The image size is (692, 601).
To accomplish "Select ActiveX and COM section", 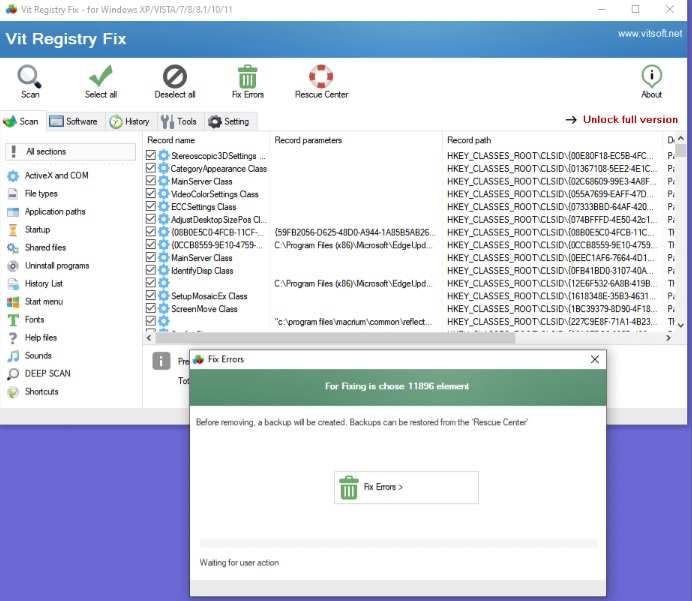I will [56, 176].
